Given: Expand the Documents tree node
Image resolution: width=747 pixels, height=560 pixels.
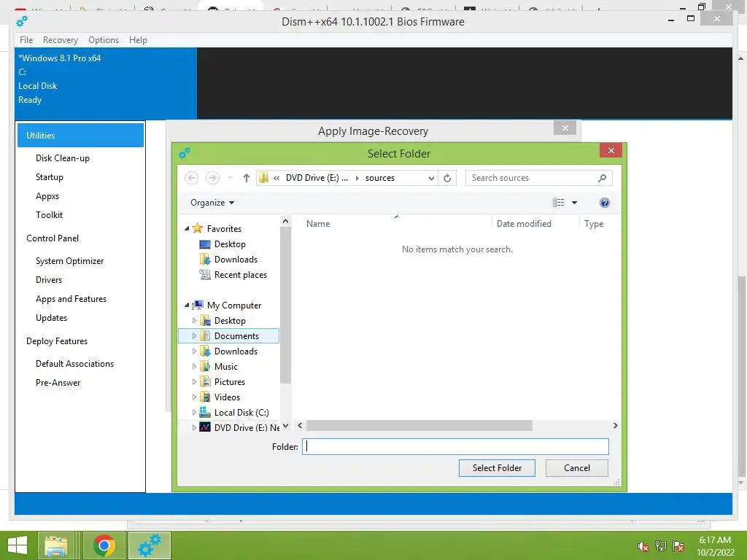Looking at the screenshot, I should click(194, 336).
